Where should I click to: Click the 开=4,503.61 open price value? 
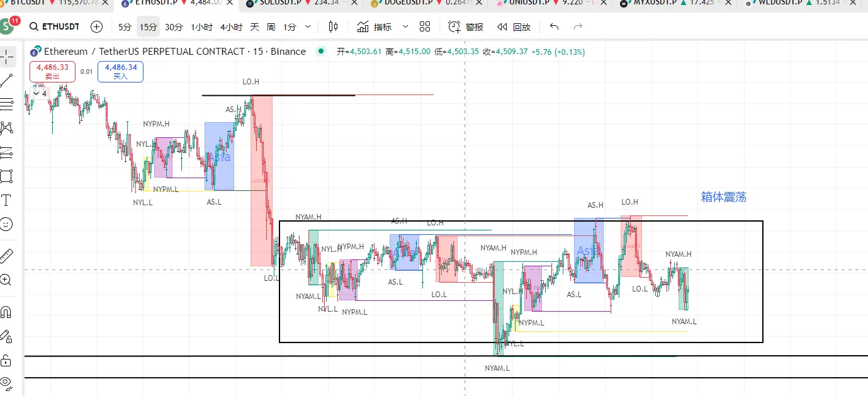tap(359, 52)
